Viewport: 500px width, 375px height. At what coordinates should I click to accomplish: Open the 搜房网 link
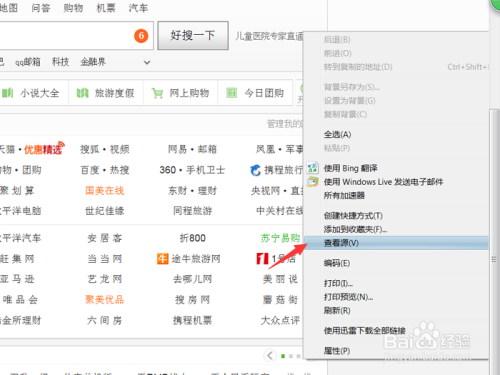(192, 300)
